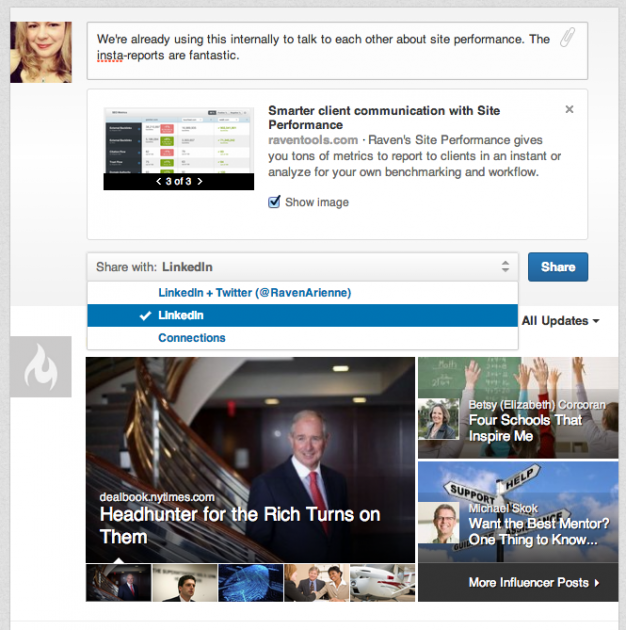The width and height of the screenshot is (626, 630).
Task: Go to previous preview image arrow
Action: click(159, 181)
